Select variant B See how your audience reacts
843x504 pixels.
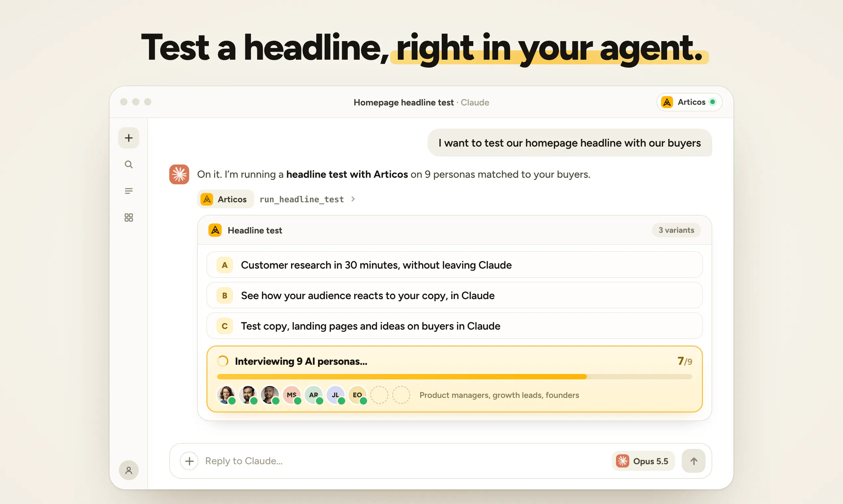pyautogui.click(x=454, y=295)
